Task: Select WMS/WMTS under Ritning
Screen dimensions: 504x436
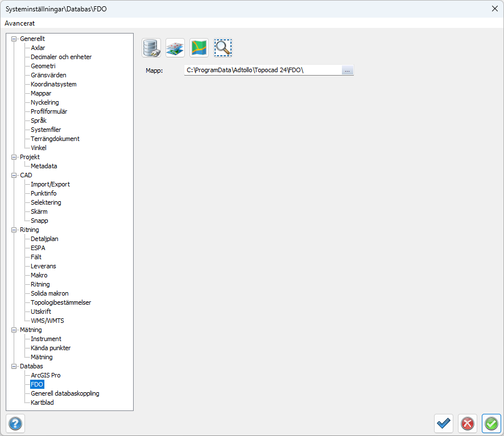Action: 47,321
